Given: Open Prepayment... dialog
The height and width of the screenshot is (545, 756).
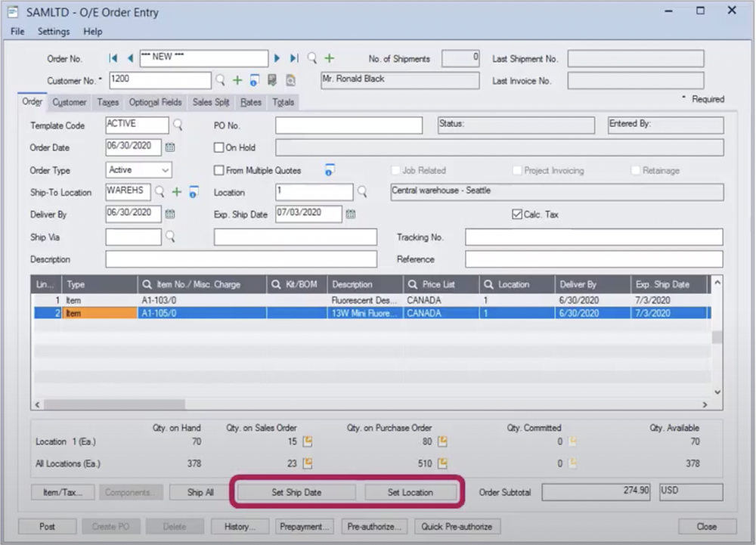Looking at the screenshot, I should 305,527.
